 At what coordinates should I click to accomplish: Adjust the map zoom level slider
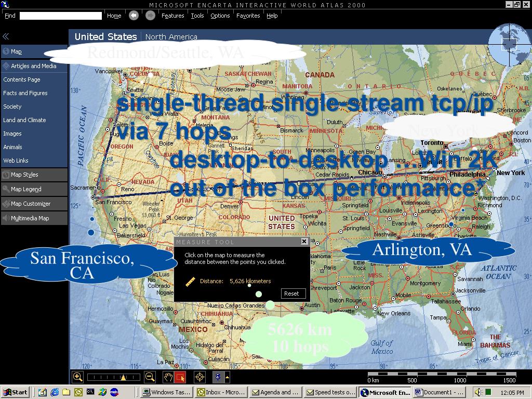point(114,377)
